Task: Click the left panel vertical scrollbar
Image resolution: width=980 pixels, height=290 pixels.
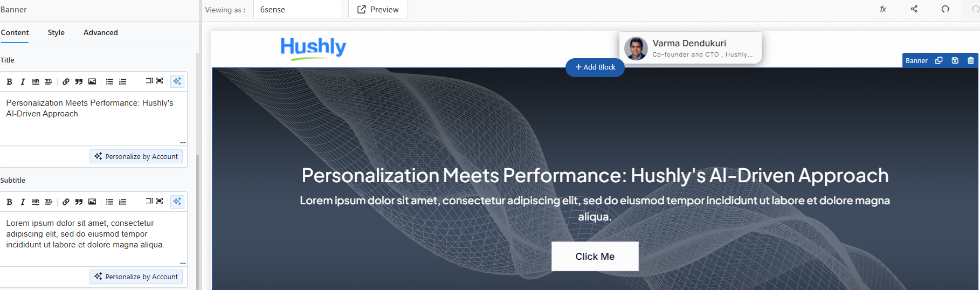Action: point(197,222)
